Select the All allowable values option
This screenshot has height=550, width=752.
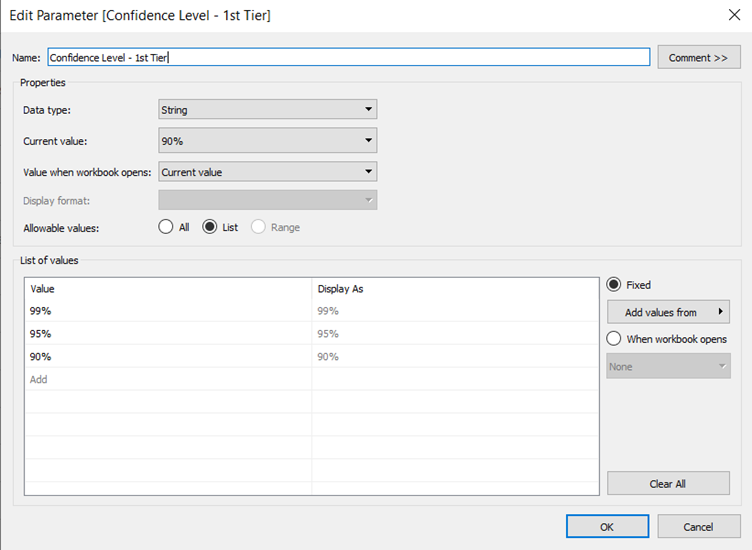click(x=166, y=227)
